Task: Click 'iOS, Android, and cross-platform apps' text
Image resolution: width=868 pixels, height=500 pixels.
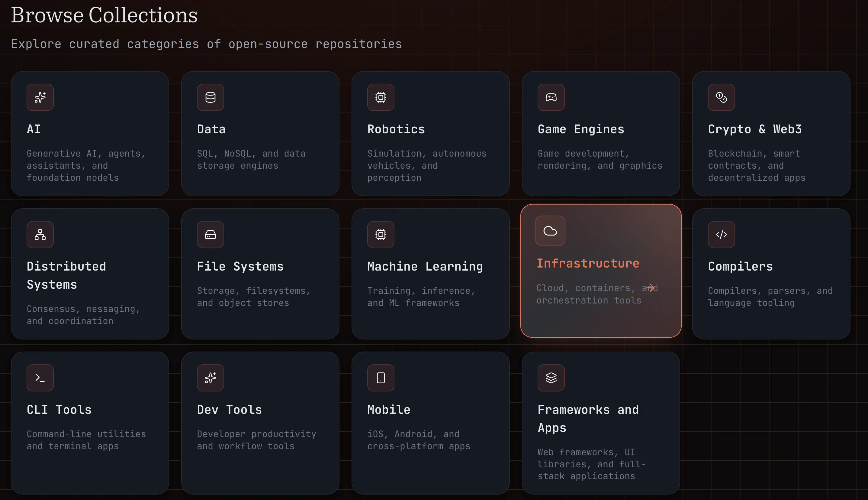Action: click(x=419, y=440)
